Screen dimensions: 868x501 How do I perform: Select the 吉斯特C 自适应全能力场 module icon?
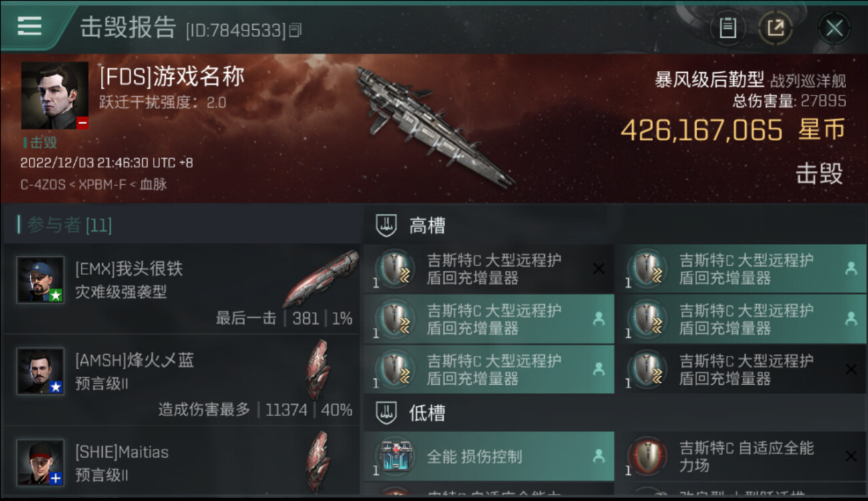point(648,457)
